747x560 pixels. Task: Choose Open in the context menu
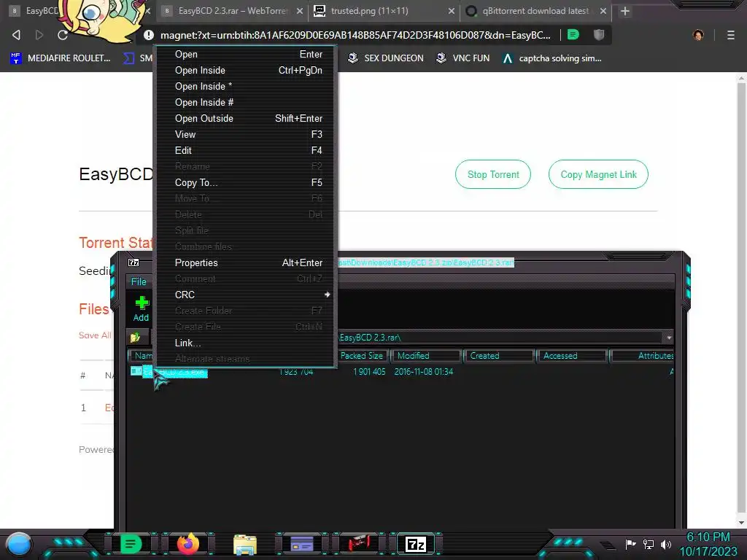[x=247, y=54]
